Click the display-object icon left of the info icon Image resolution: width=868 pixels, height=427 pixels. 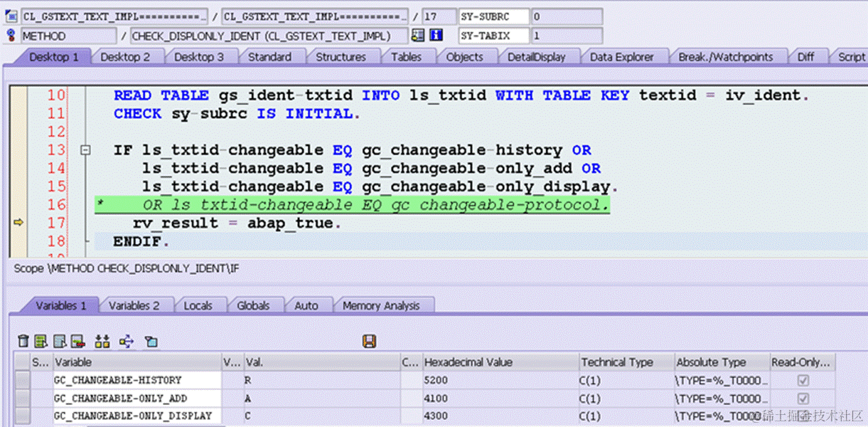[418, 36]
